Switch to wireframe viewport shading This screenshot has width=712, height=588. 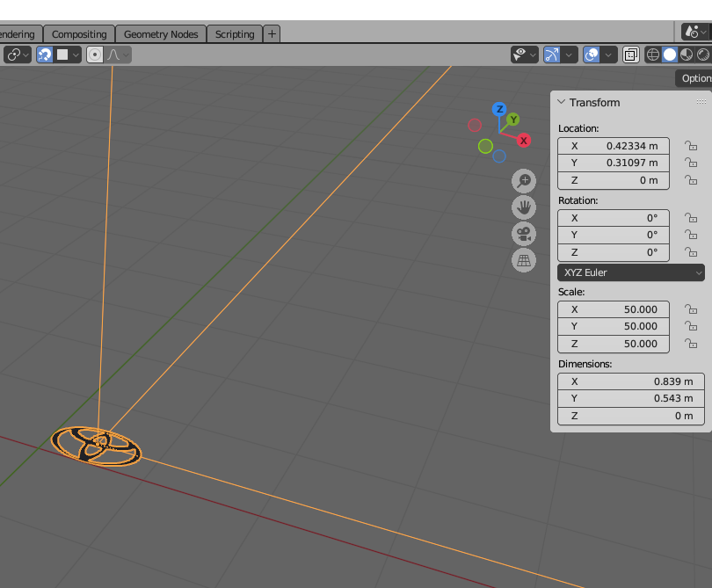coord(652,55)
